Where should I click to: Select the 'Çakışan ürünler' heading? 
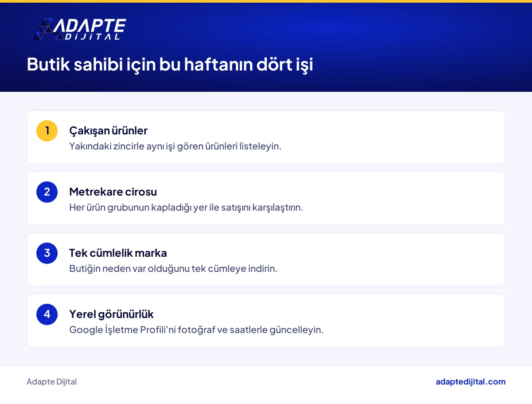tap(108, 131)
